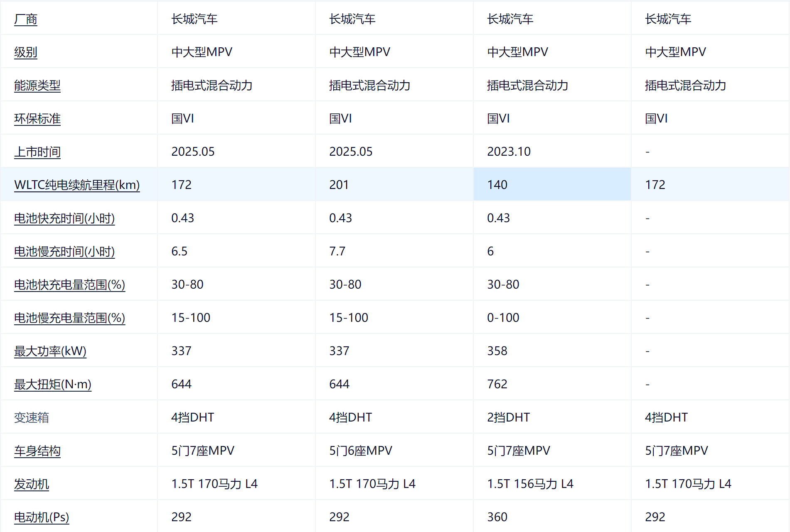Select the 7.7 slow charge time value
Viewport: 790px width, 532px height.
point(337,251)
